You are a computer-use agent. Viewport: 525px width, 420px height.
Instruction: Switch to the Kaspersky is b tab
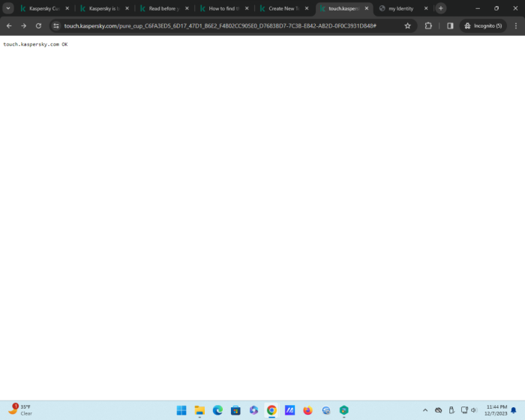coord(104,8)
